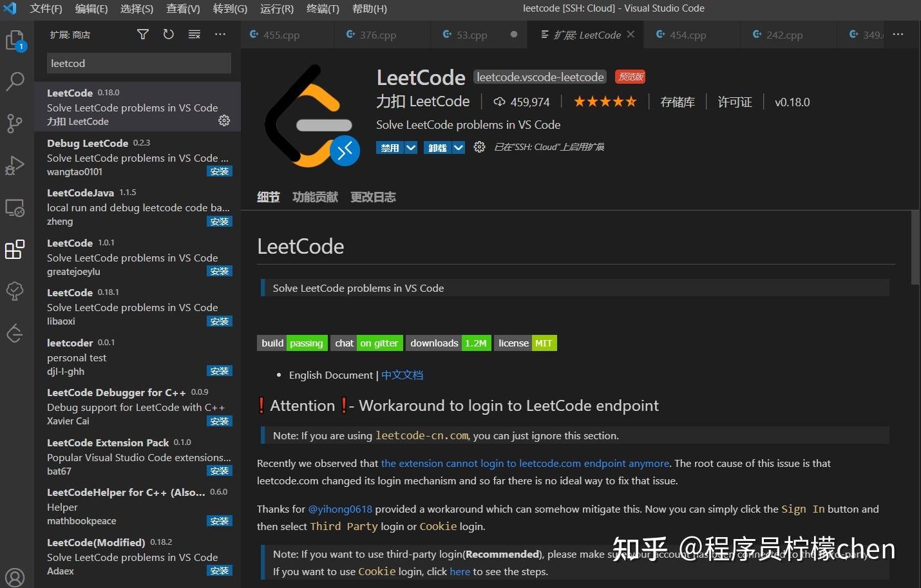This screenshot has width=921, height=588.
Task: Open the 中文文档 link
Action: pos(402,375)
